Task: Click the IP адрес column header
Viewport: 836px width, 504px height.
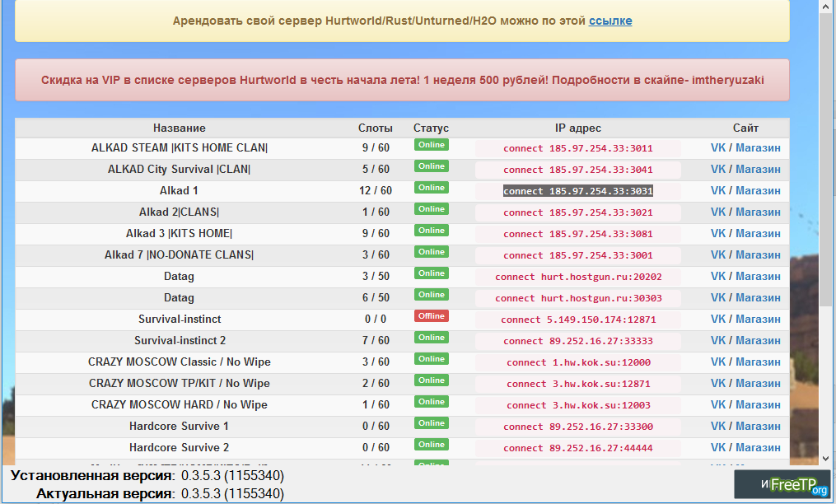Action: pos(577,128)
